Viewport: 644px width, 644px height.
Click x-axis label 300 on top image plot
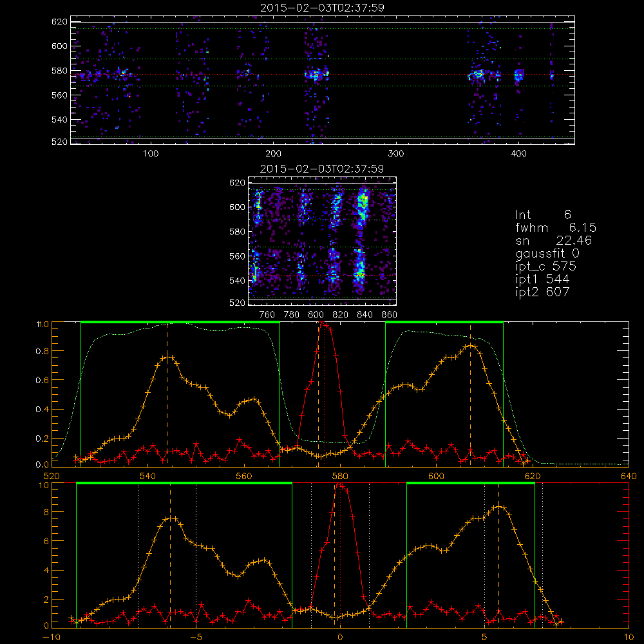click(x=396, y=154)
